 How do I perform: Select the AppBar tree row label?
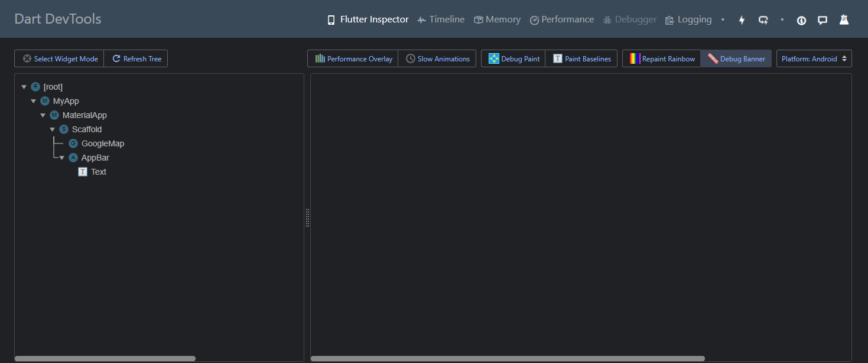coord(95,158)
